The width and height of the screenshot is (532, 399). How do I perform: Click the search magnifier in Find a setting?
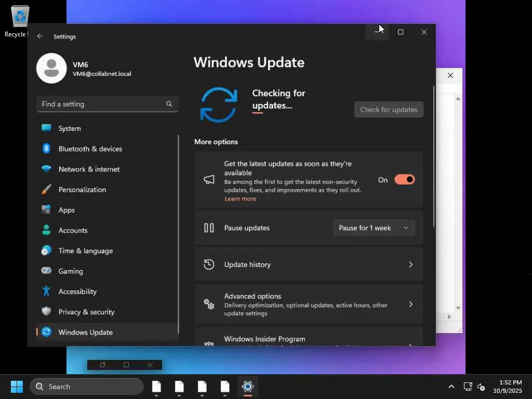pyautogui.click(x=169, y=104)
